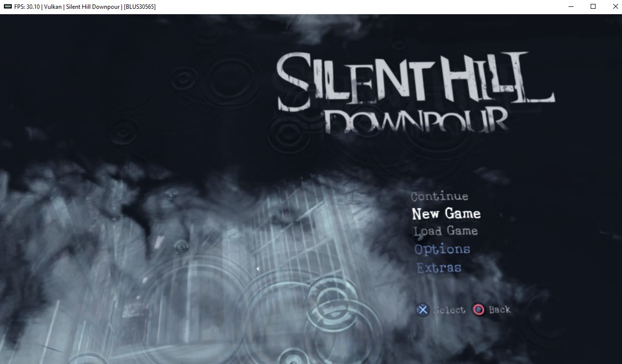Open the Extras menu entry

(439, 268)
